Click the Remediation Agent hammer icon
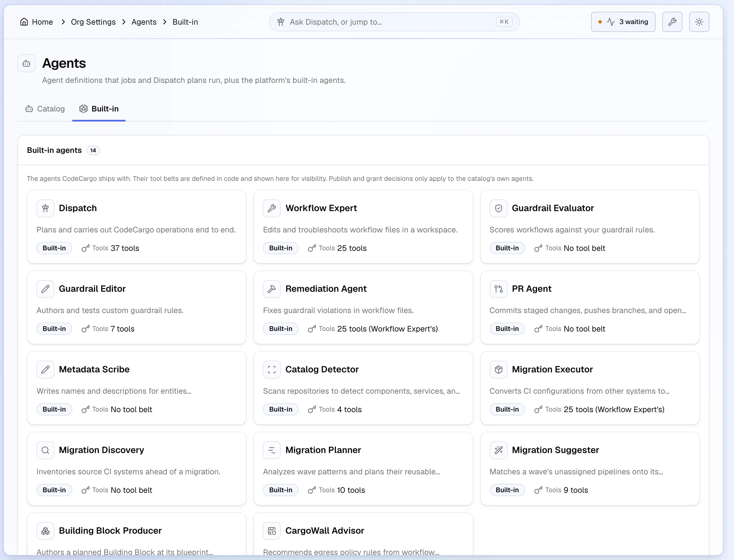Viewport: 734px width, 560px height. coord(272,289)
